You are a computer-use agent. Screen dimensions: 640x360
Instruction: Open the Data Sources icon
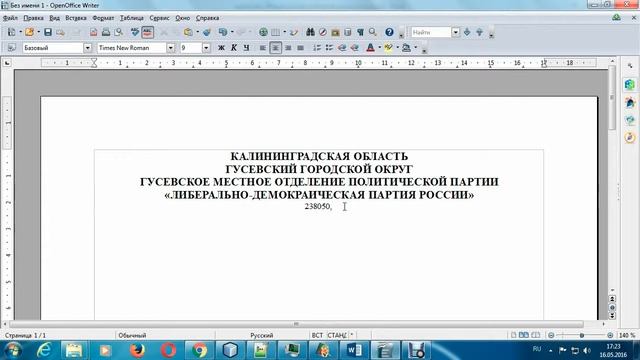click(x=348, y=32)
